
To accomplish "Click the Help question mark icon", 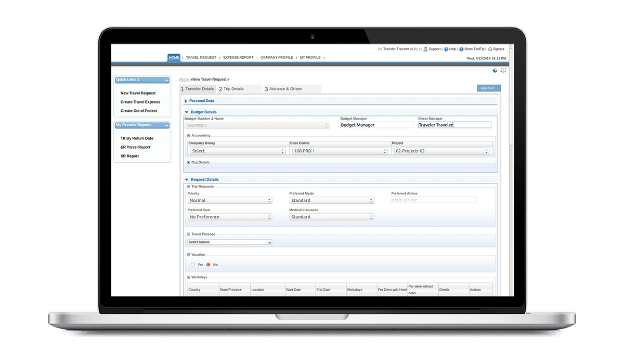I will (446, 49).
